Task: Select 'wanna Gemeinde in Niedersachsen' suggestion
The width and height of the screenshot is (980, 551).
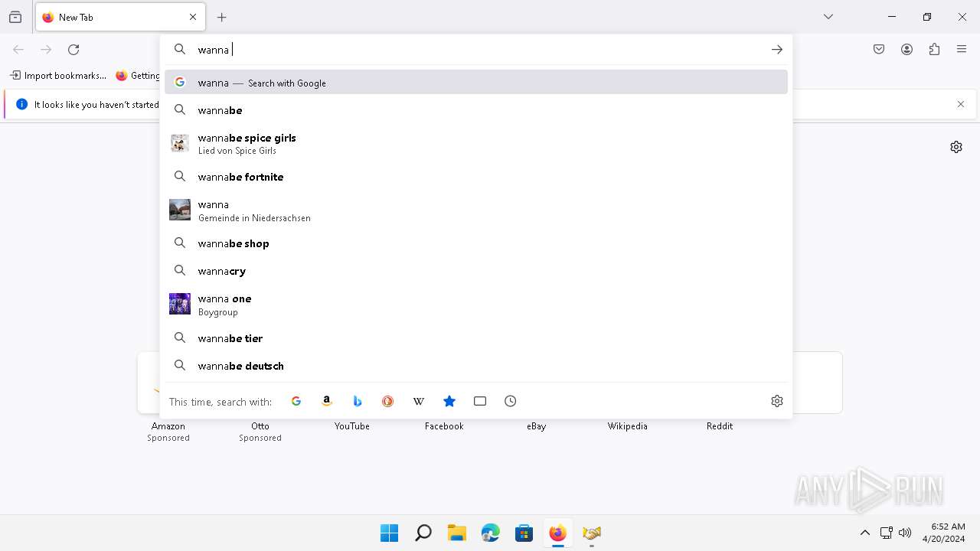Action: pyautogui.click(x=476, y=210)
